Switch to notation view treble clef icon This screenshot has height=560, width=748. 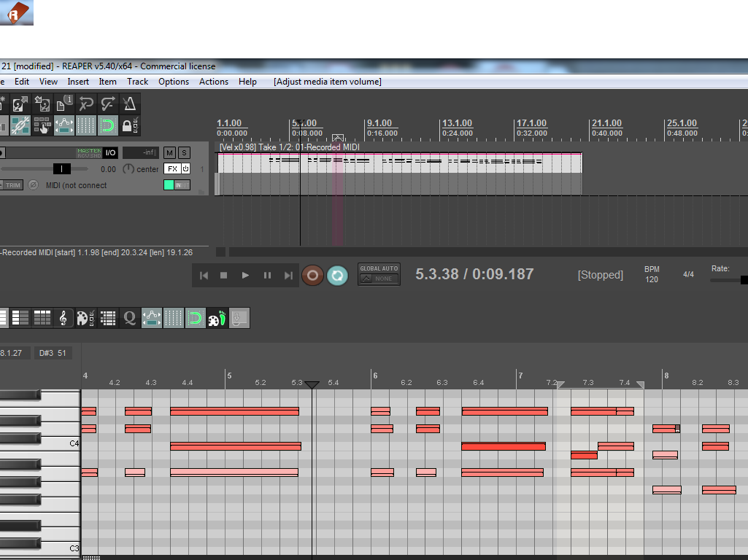click(x=63, y=318)
